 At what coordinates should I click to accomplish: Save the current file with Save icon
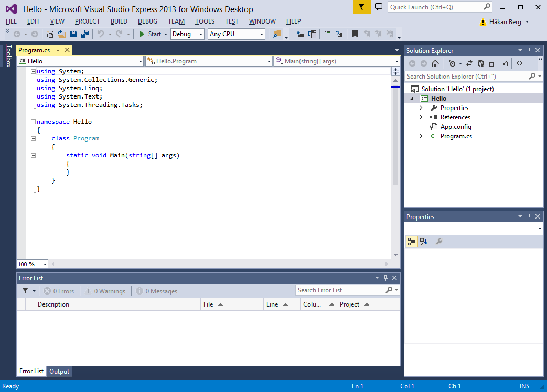(73, 34)
